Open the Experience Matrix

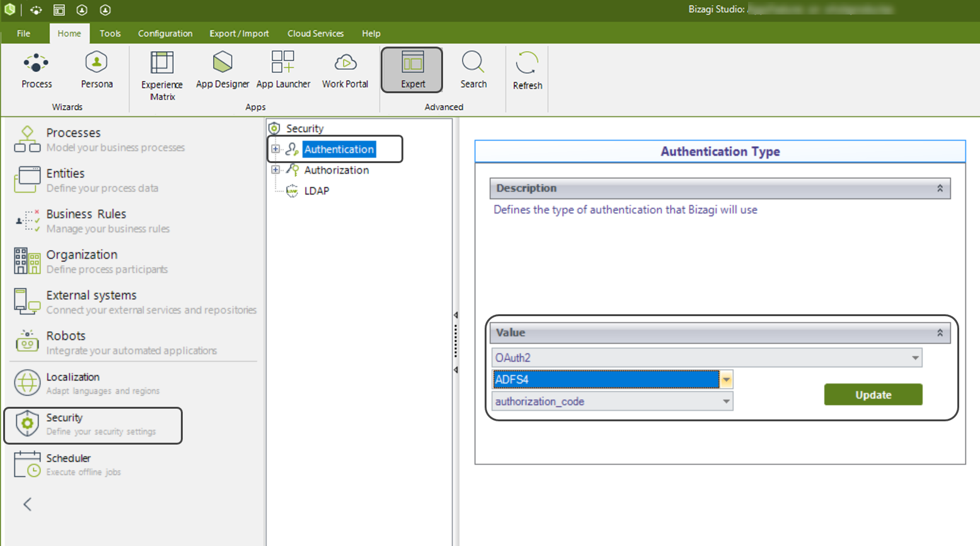point(162,76)
